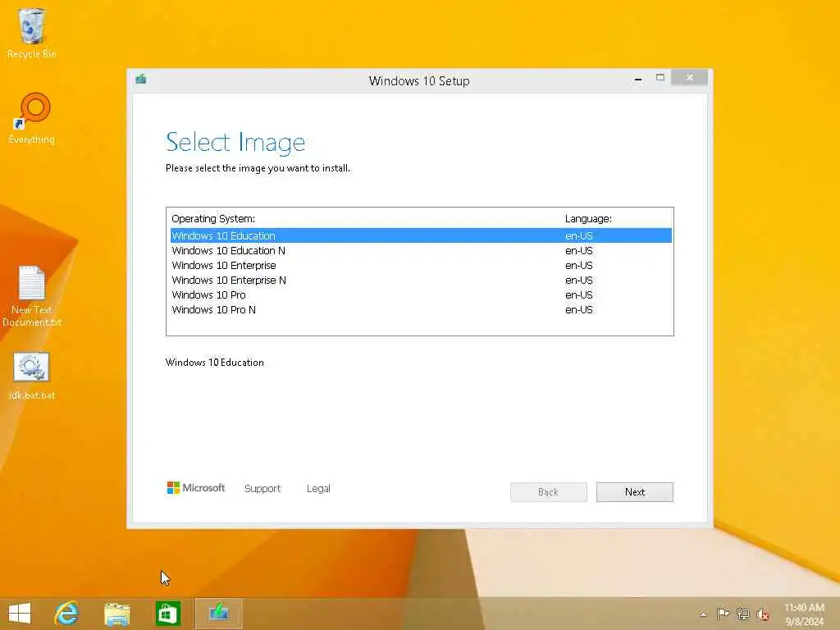Click the Language column header

coord(588,218)
